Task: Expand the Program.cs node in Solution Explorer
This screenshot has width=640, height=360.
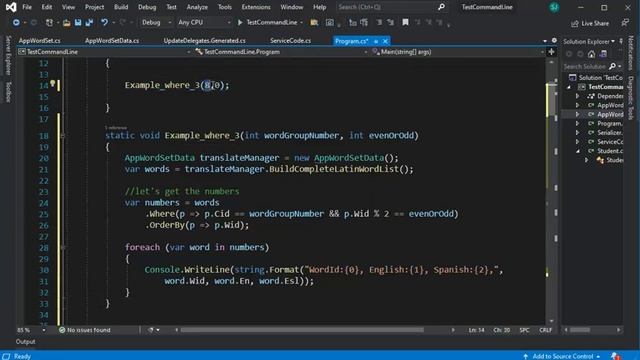Action: (578, 123)
